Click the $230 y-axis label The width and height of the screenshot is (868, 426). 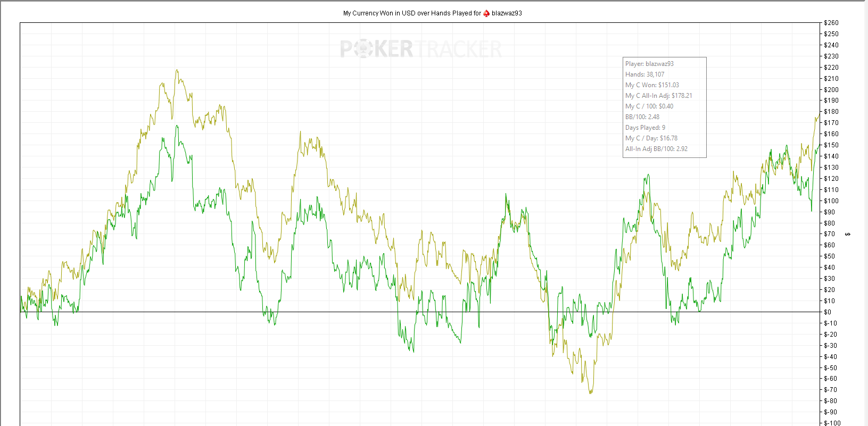coord(831,56)
